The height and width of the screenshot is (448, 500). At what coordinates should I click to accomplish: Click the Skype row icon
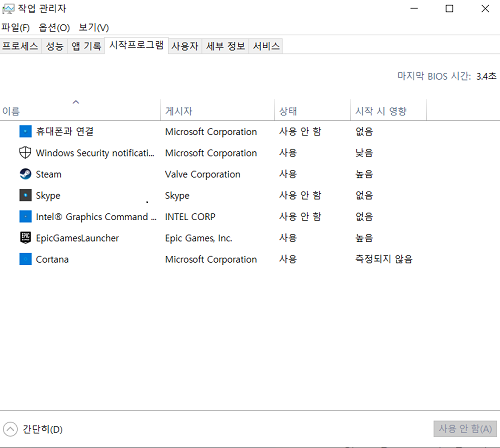(x=25, y=195)
